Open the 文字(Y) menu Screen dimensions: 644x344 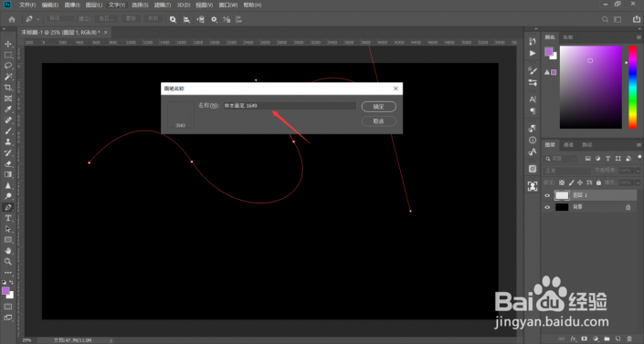117,5
